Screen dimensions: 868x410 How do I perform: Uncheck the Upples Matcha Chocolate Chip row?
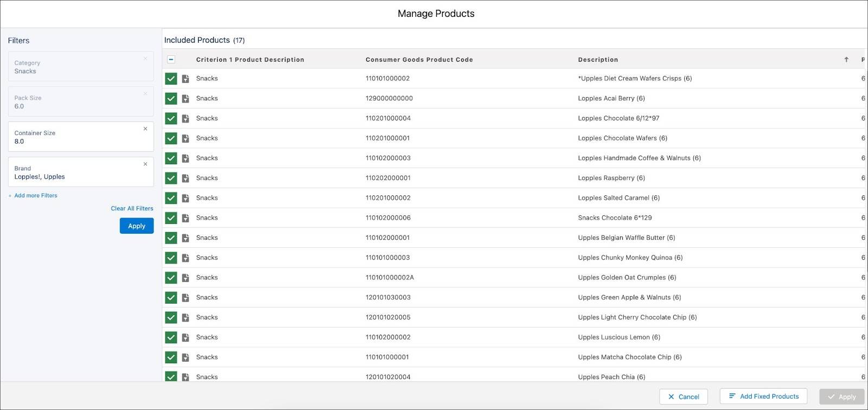point(171,357)
